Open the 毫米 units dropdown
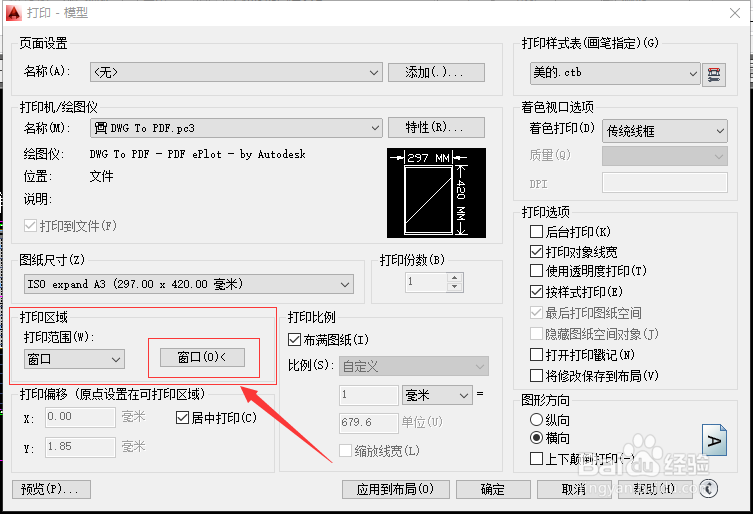The image size is (753, 514). (437, 395)
